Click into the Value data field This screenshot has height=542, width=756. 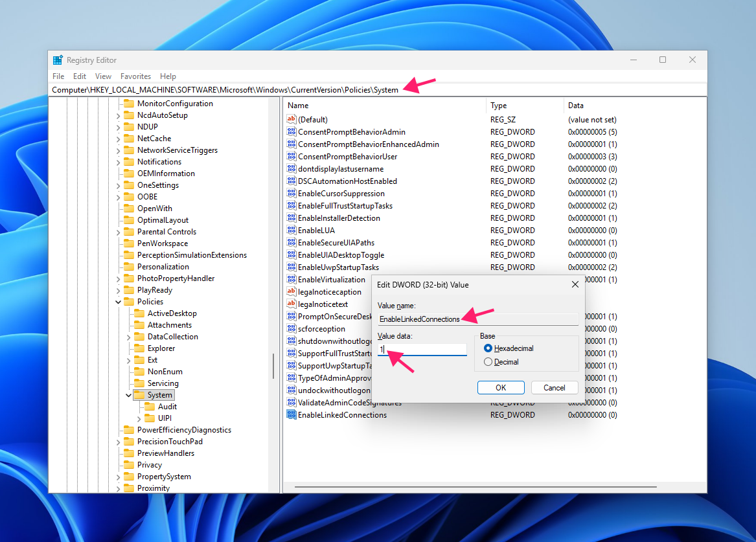422,349
